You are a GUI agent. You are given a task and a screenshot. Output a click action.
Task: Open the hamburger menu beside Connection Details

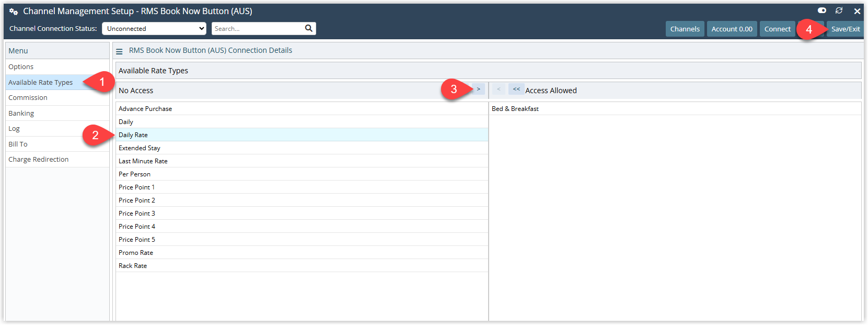click(x=119, y=51)
